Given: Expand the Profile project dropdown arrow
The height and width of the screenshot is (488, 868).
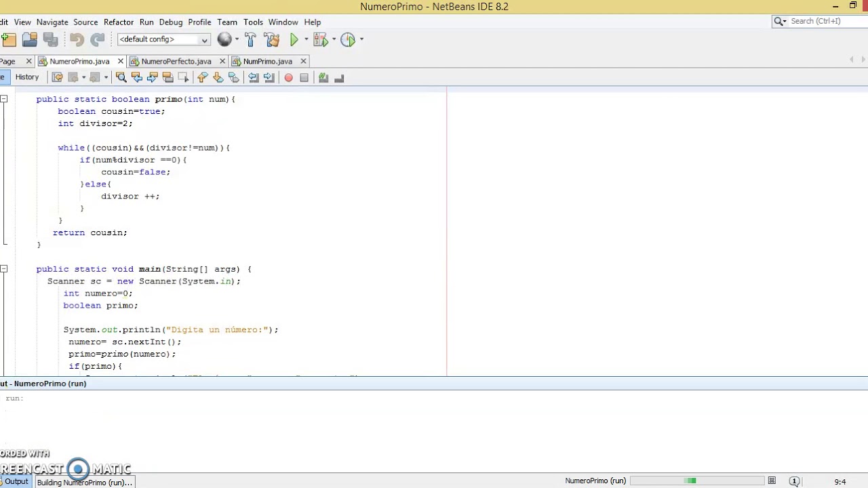Looking at the screenshot, I should pyautogui.click(x=361, y=40).
